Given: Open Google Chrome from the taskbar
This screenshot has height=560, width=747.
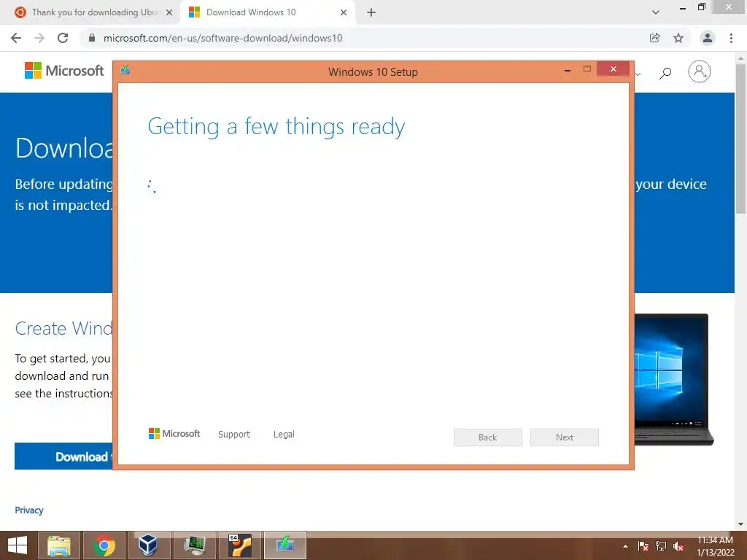Looking at the screenshot, I should pos(104,545).
